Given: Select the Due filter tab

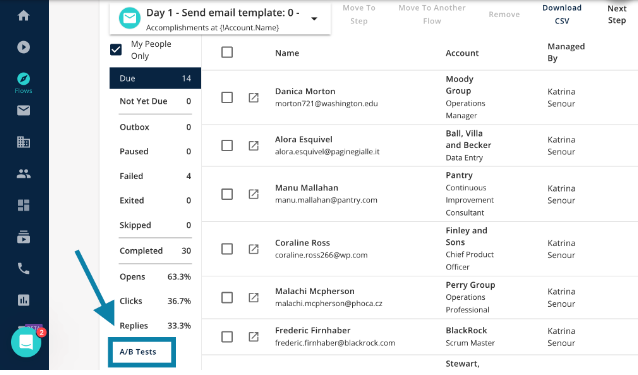Looking at the screenshot, I should pos(155,78).
